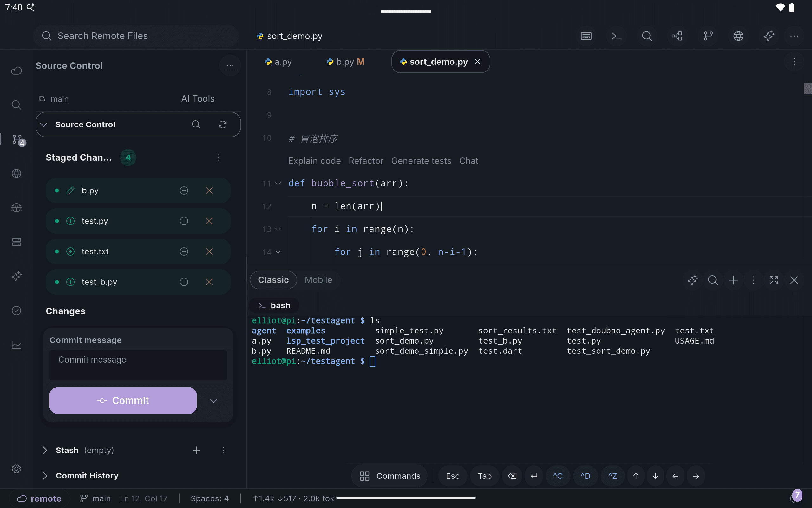Tap the Esc key button

(x=453, y=476)
